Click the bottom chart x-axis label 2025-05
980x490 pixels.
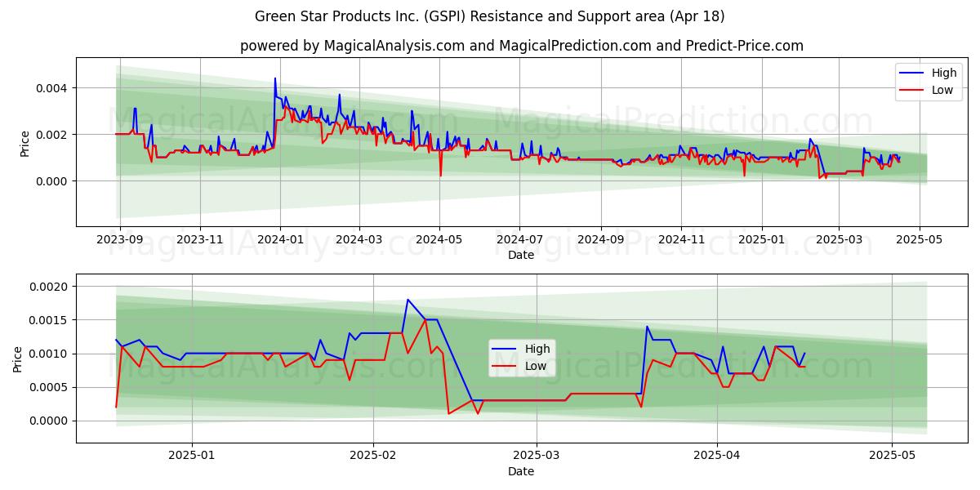(893, 457)
